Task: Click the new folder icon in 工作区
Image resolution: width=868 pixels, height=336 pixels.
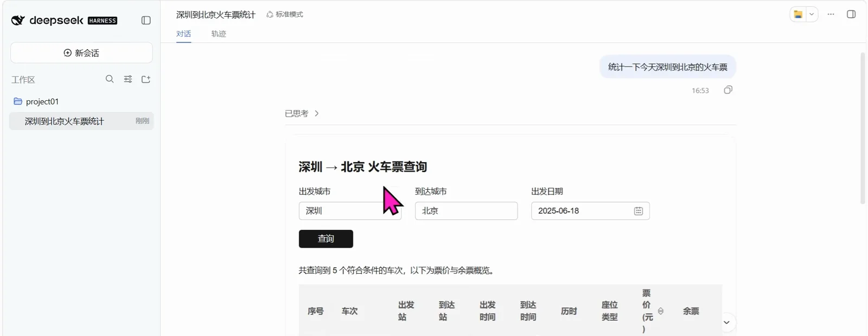Action: [146, 79]
